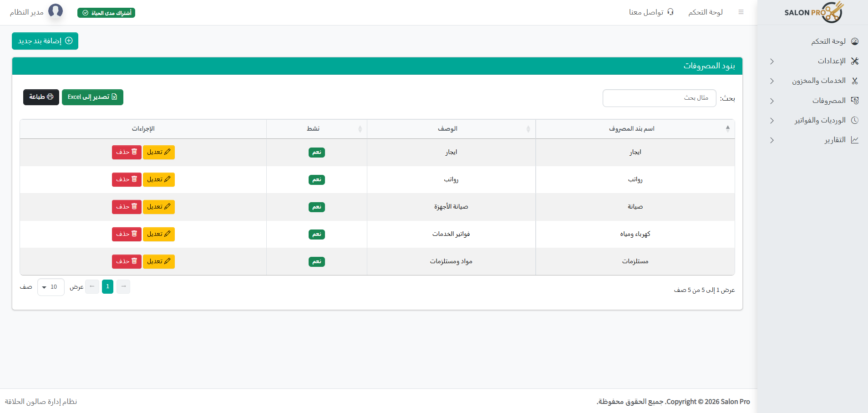Open the الخدمات والمخزون scissors icon

pos(855,81)
